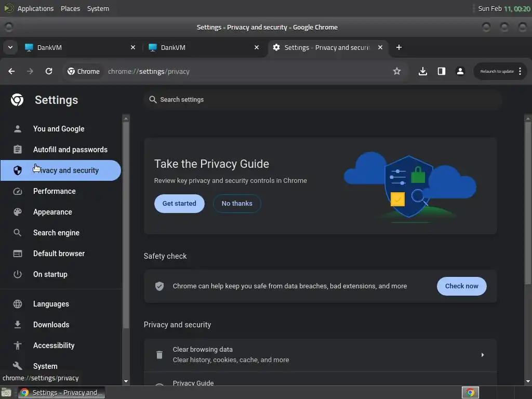Click the clipboard icon for Autofill
This screenshot has height=399, width=532.
click(x=18, y=150)
